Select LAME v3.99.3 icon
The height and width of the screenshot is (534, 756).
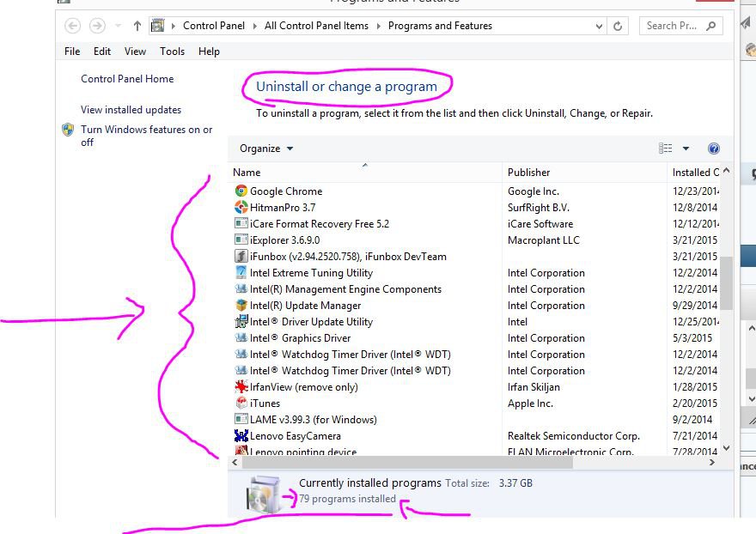241,419
